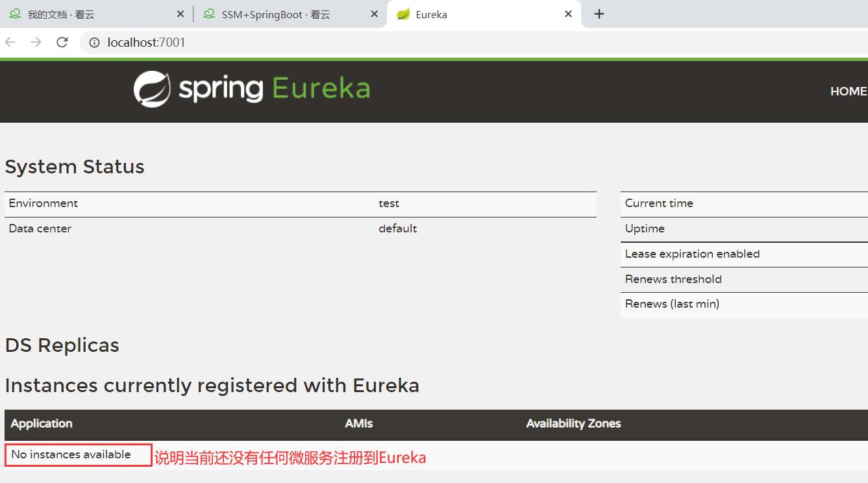The width and height of the screenshot is (868, 483).
Task: Click the Eureka tab leaf favicon
Action: [403, 14]
